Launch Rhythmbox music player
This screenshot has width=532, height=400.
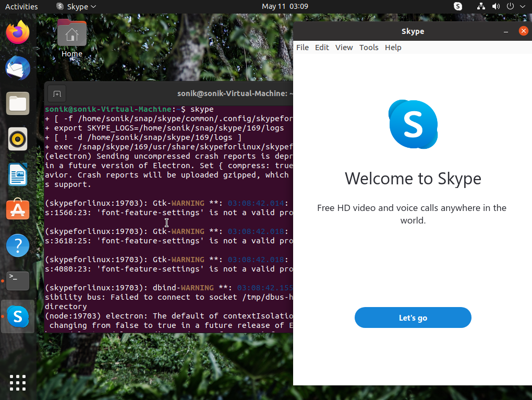(18, 139)
